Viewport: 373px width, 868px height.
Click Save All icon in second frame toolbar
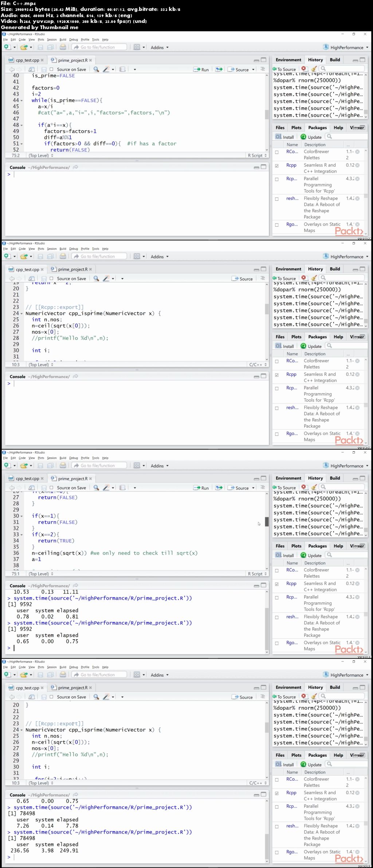(x=51, y=256)
